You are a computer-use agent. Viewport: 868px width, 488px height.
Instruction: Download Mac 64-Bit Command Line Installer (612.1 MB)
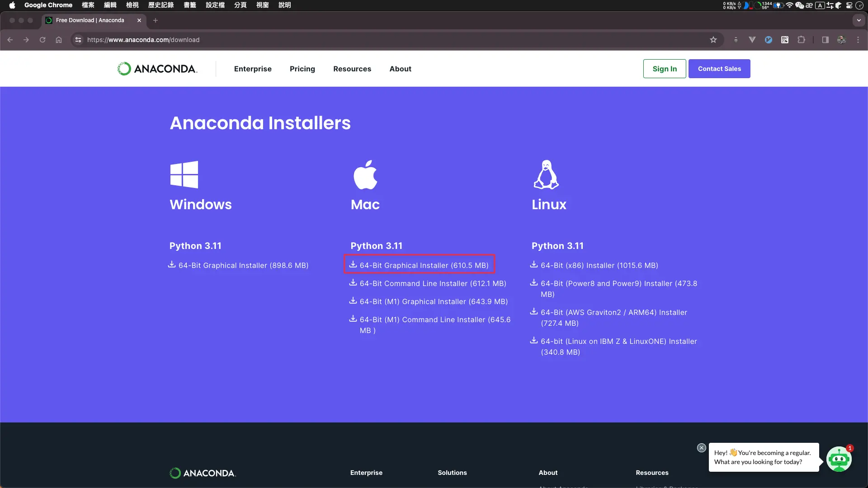tap(428, 283)
